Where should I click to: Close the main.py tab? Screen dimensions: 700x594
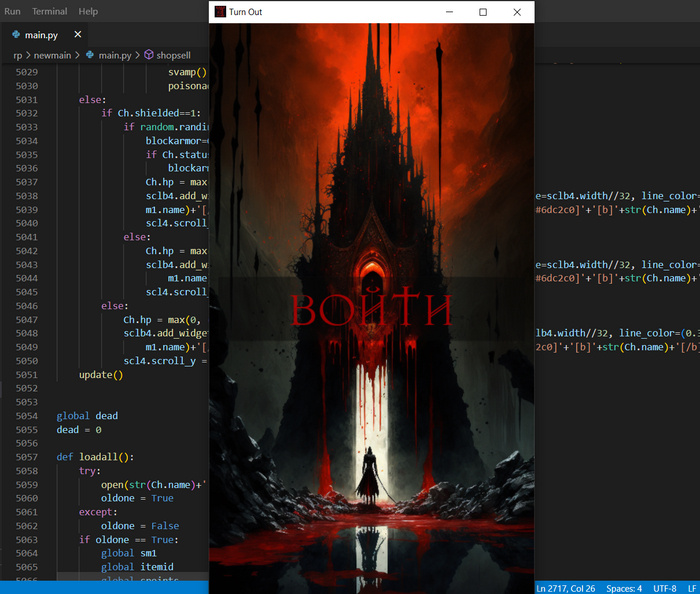click(78, 34)
